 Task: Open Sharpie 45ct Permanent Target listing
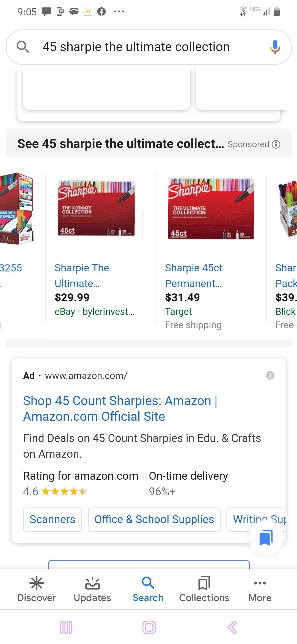point(194,275)
